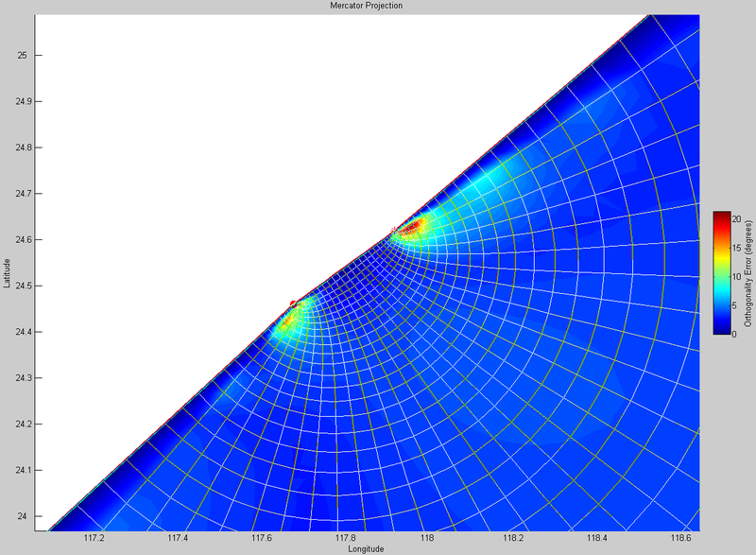Click longitude tick label "117.4"

(x=178, y=538)
